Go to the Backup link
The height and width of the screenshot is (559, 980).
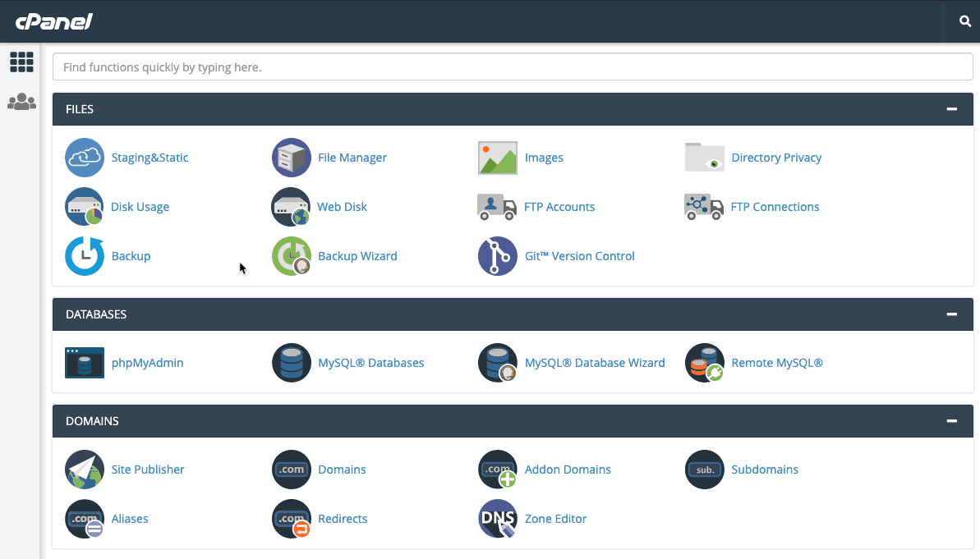131,256
